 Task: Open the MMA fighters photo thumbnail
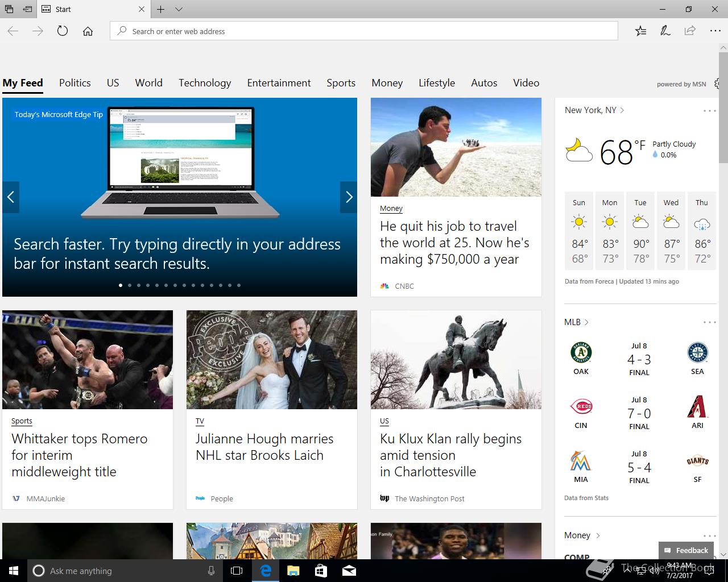point(88,360)
